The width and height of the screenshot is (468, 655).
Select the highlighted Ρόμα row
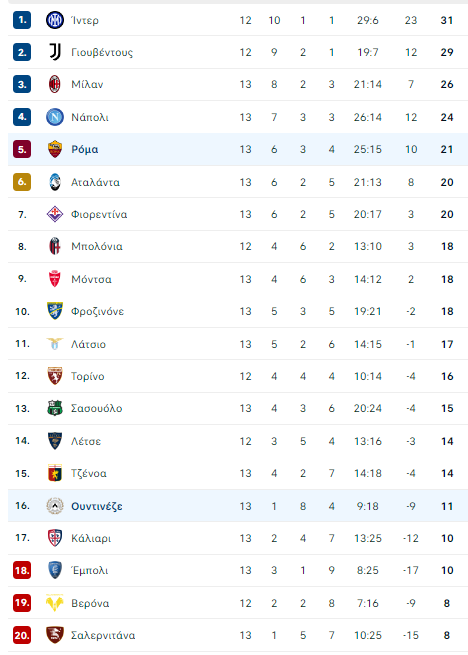coord(238,150)
